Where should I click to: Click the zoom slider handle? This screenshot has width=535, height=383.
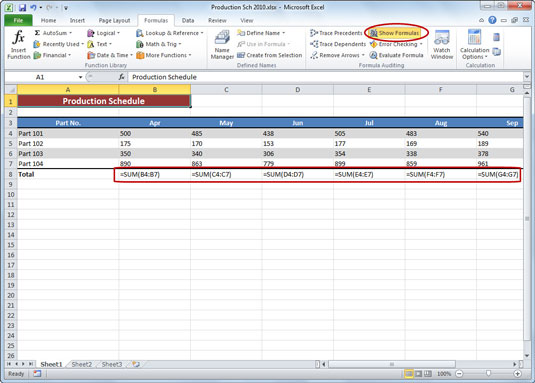click(488, 374)
